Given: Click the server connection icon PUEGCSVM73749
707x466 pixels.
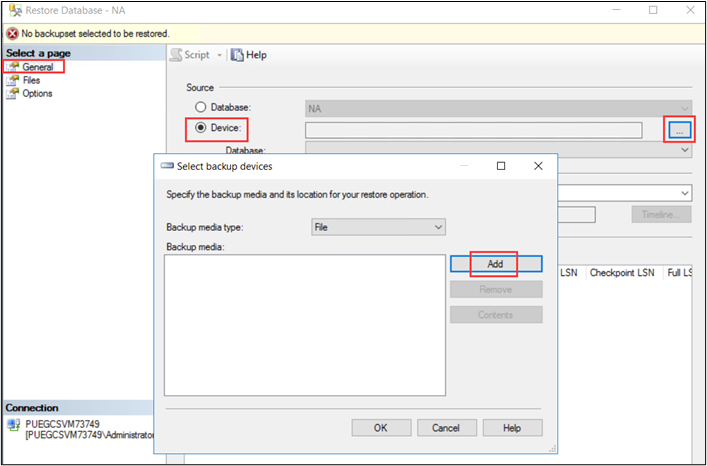Looking at the screenshot, I should point(14,425).
